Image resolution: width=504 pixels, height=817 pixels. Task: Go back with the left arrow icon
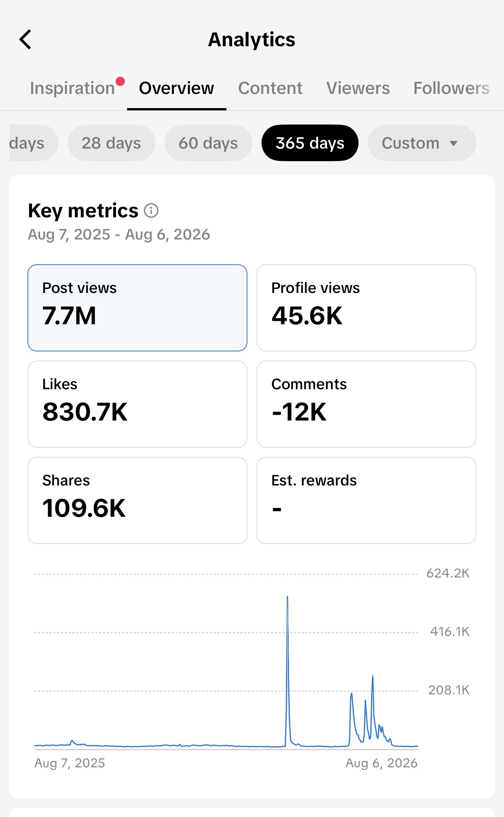tap(25, 40)
